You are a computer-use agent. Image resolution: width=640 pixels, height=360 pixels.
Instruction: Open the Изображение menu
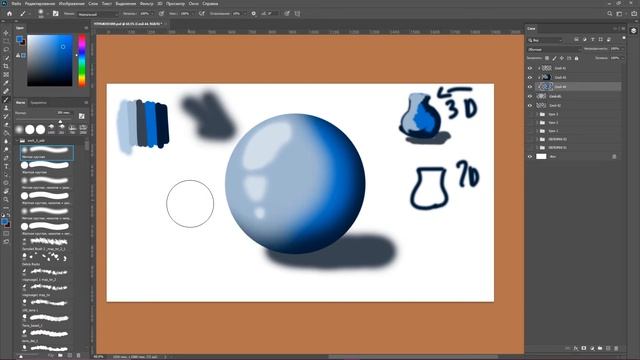point(71,4)
